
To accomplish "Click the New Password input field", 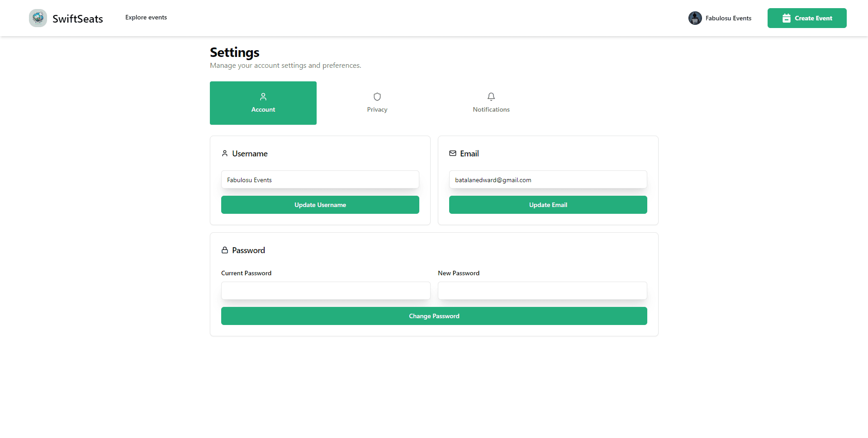I will pos(542,291).
